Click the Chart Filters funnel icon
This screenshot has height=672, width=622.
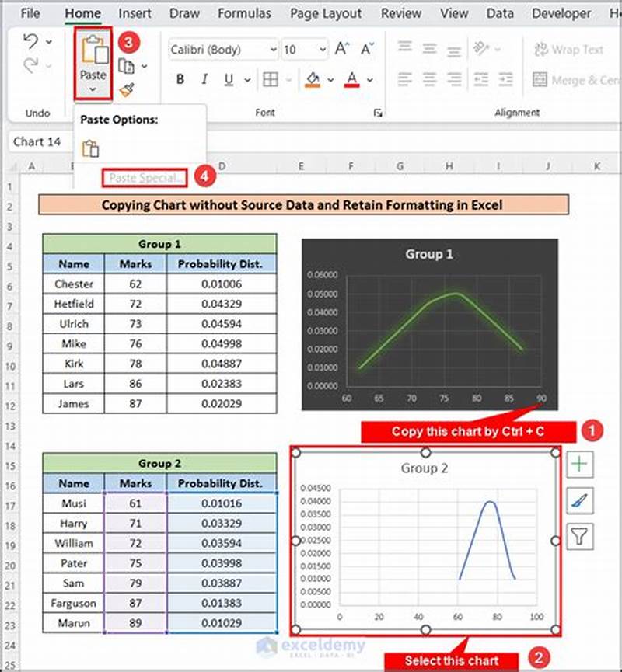click(x=580, y=537)
